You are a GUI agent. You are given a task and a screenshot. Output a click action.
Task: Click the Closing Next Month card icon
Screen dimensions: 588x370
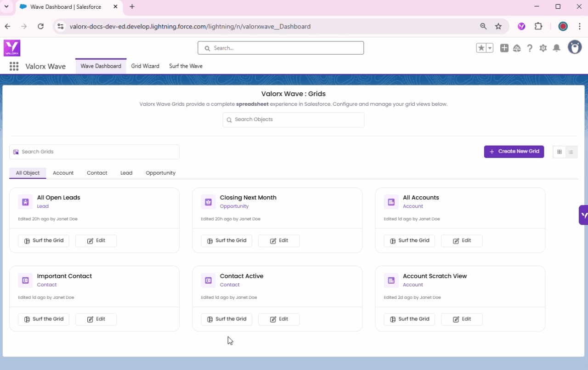pos(208,202)
